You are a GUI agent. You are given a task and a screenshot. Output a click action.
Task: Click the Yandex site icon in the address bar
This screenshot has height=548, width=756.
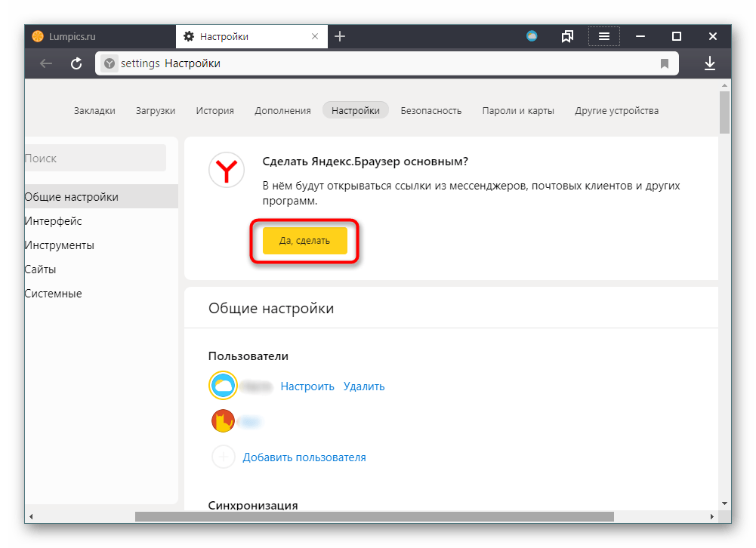110,63
